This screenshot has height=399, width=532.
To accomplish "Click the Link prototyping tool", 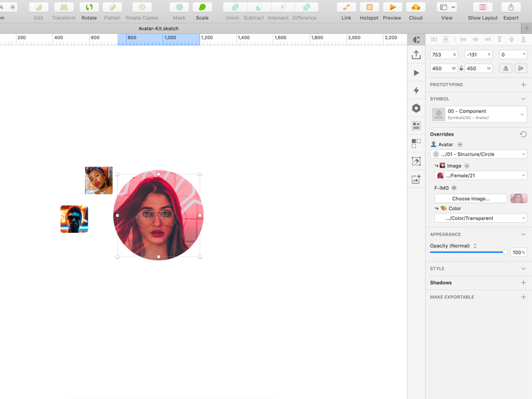I will 346,7.
